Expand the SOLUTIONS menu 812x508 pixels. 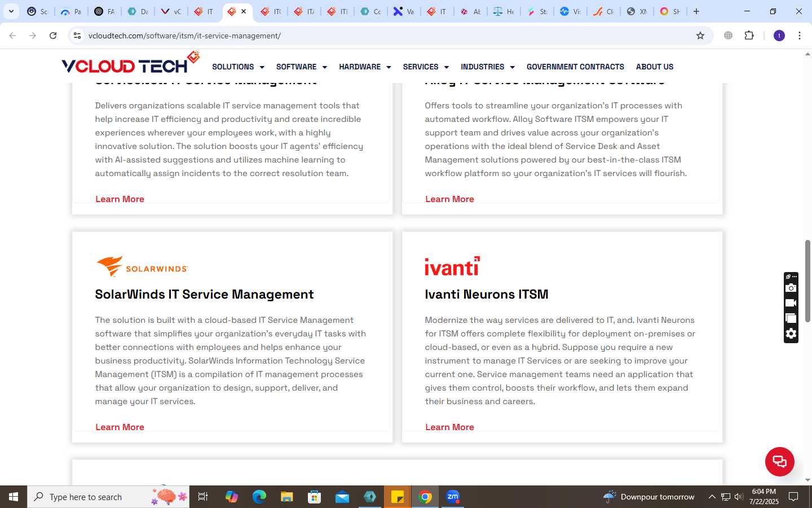coord(238,67)
